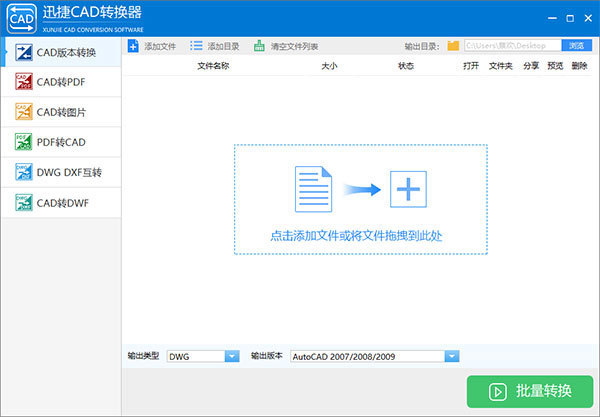Open the CAD转DWF sidebar tab

pyautogui.click(x=61, y=203)
